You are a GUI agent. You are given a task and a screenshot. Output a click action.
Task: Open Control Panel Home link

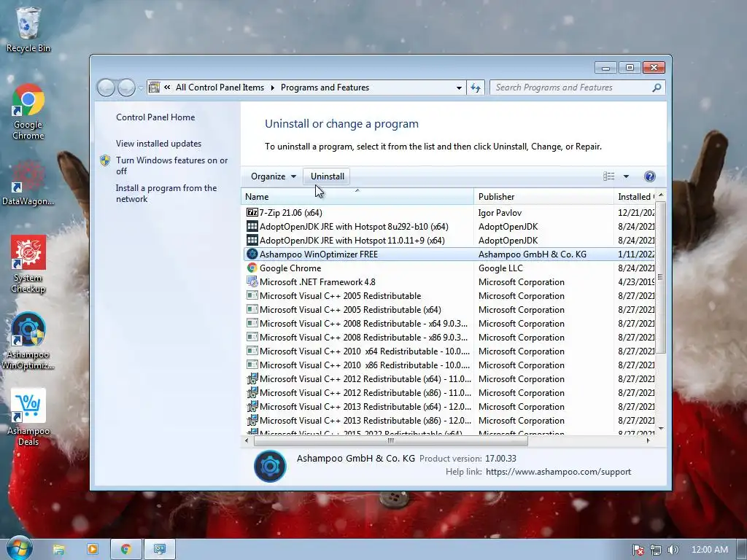pyautogui.click(x=155, y=117)
